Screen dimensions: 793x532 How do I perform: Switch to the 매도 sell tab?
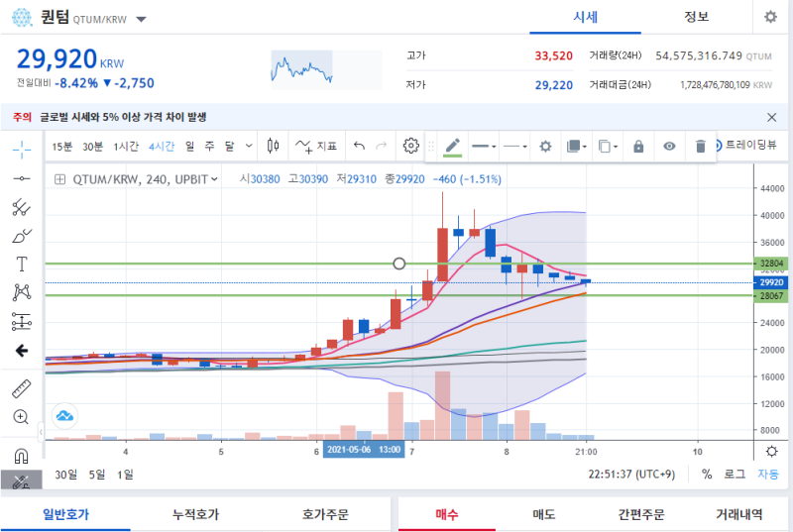(544, 514)
